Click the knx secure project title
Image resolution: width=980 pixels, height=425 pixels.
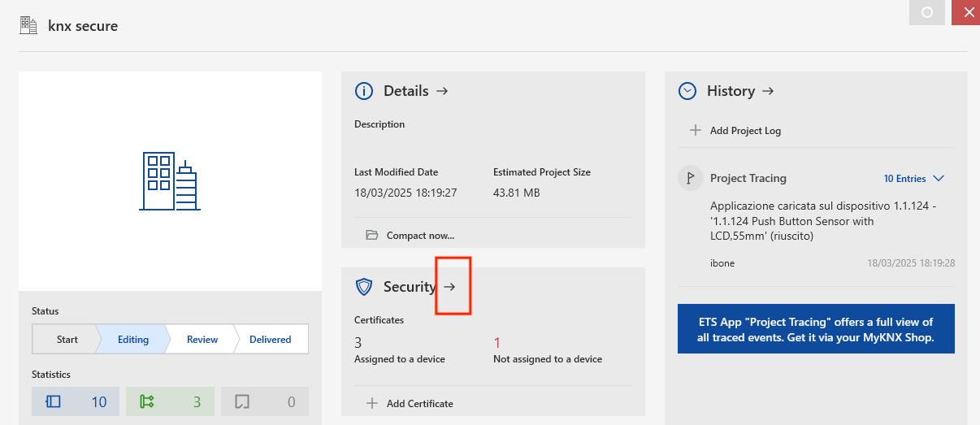coord(83,26)
